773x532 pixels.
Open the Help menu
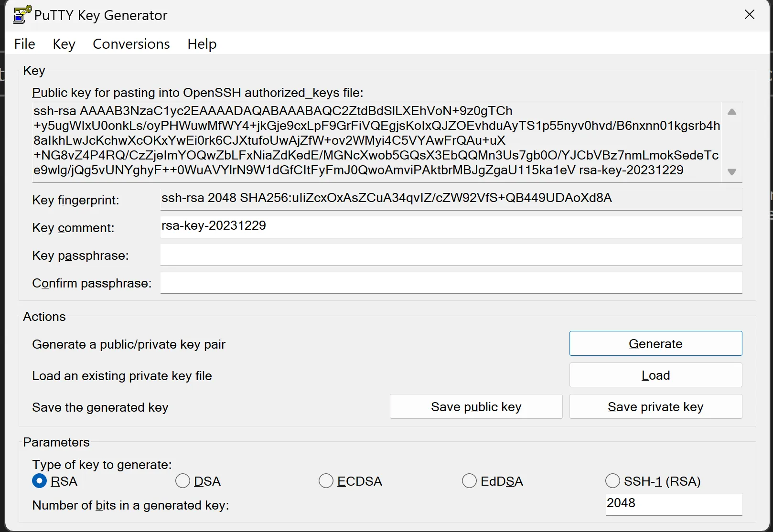(201, 43)
